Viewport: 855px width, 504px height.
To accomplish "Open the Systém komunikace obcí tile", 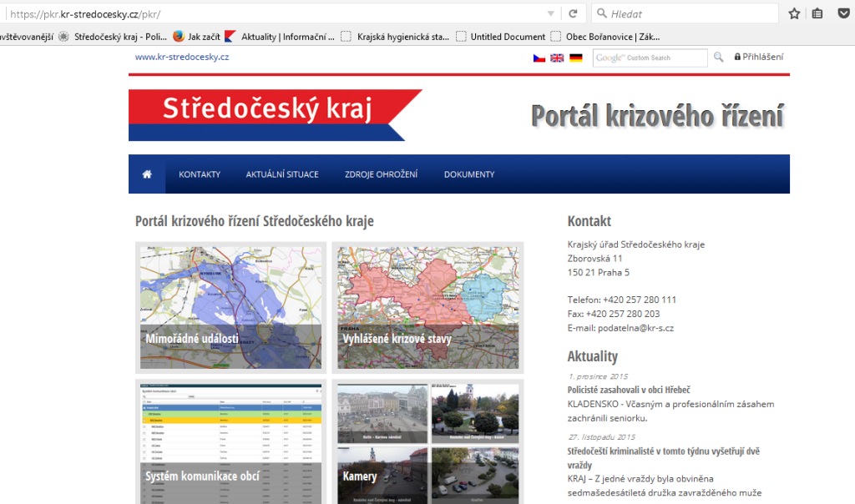I will [230, 442].
